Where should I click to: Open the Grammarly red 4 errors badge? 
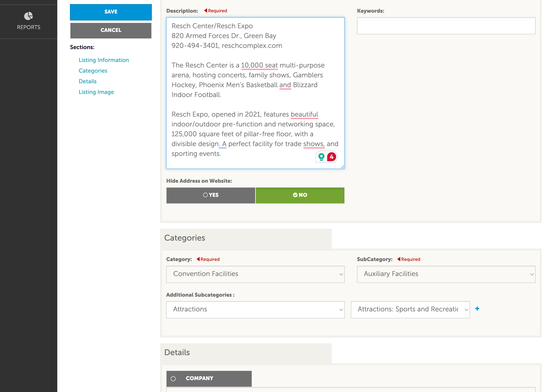click(x=332, y=157)
